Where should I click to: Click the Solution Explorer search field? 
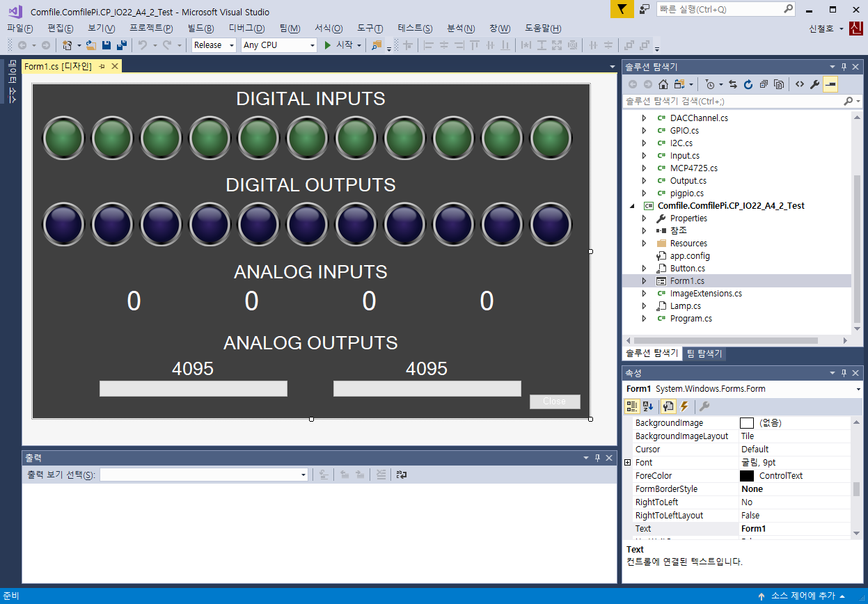[x=731, y=101]
